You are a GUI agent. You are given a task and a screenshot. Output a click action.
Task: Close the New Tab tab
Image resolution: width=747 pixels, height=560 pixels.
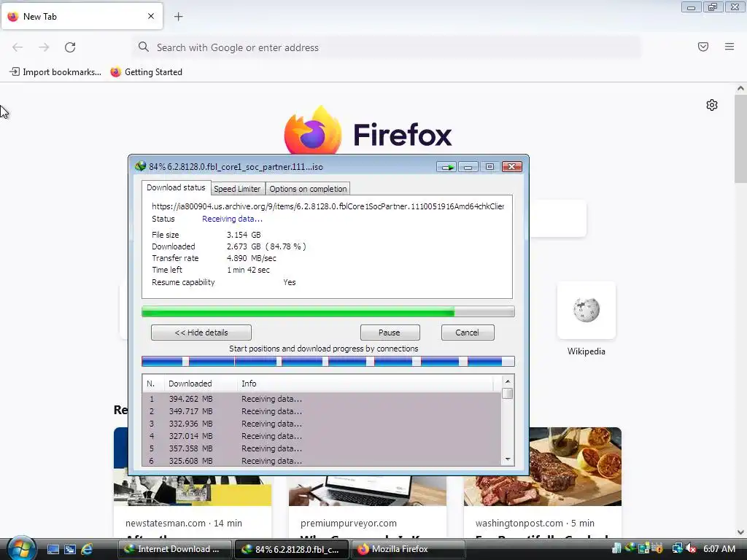(x=151, y=16)
